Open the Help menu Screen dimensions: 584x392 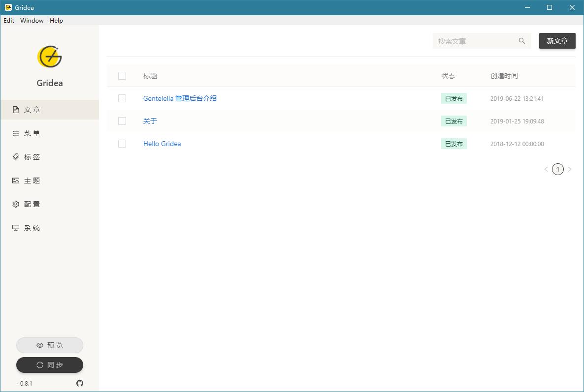coord(56,21)
